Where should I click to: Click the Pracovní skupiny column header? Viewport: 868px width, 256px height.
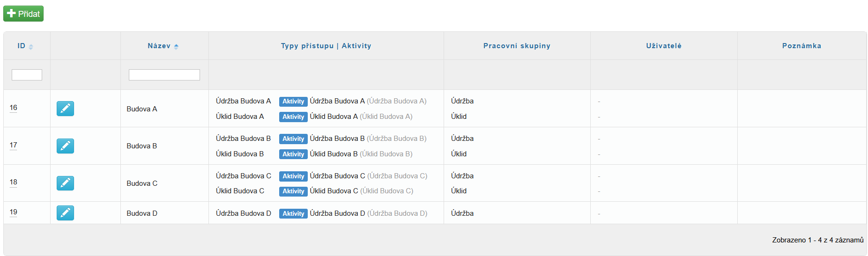517,46
